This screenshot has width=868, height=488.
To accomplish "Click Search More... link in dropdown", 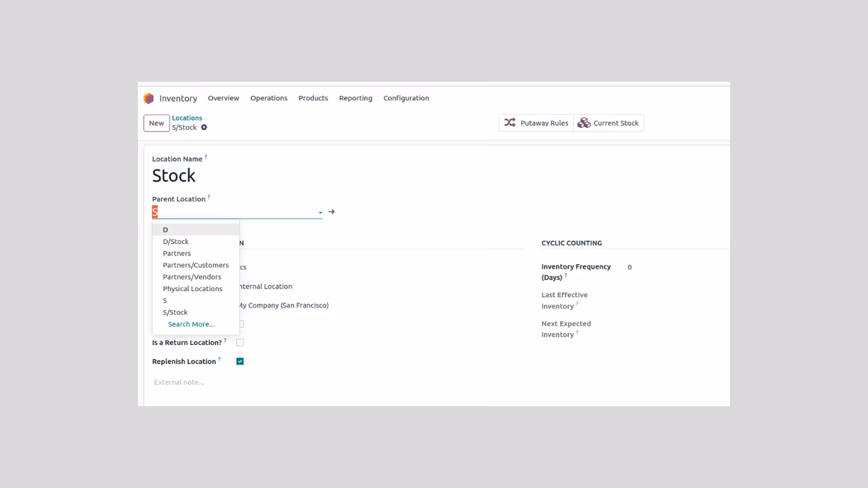I will [191, 324].
